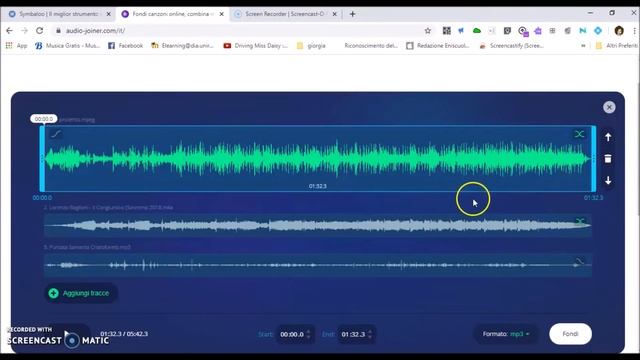The height and width of the screenshot is (360, 640).
Task: Close the Symbaloo tab
Action: [x=109, y=14]
